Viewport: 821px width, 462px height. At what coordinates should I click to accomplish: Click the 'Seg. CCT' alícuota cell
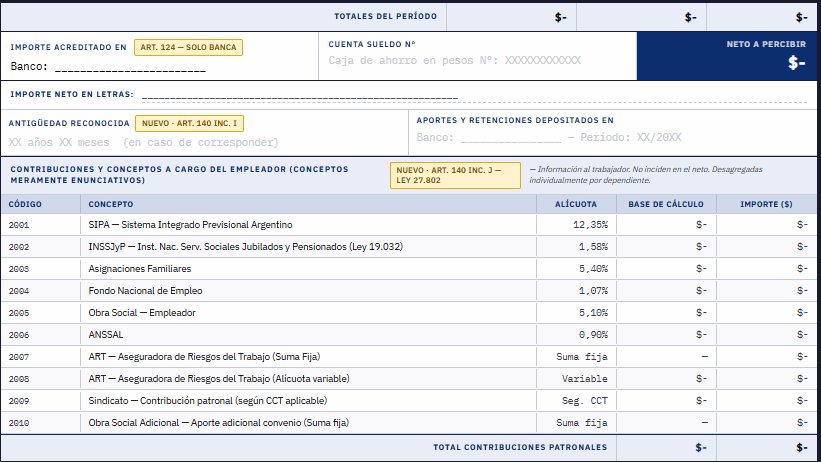point(585,401)
